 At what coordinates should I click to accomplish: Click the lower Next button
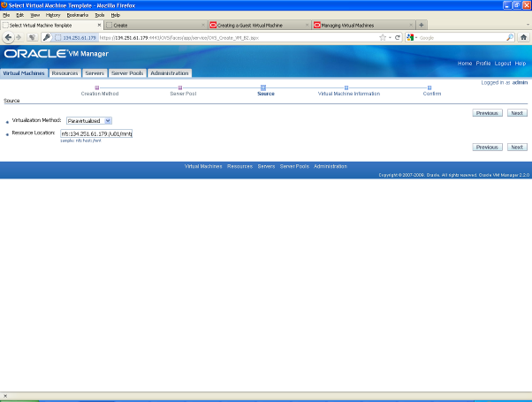tap(517, 147)
